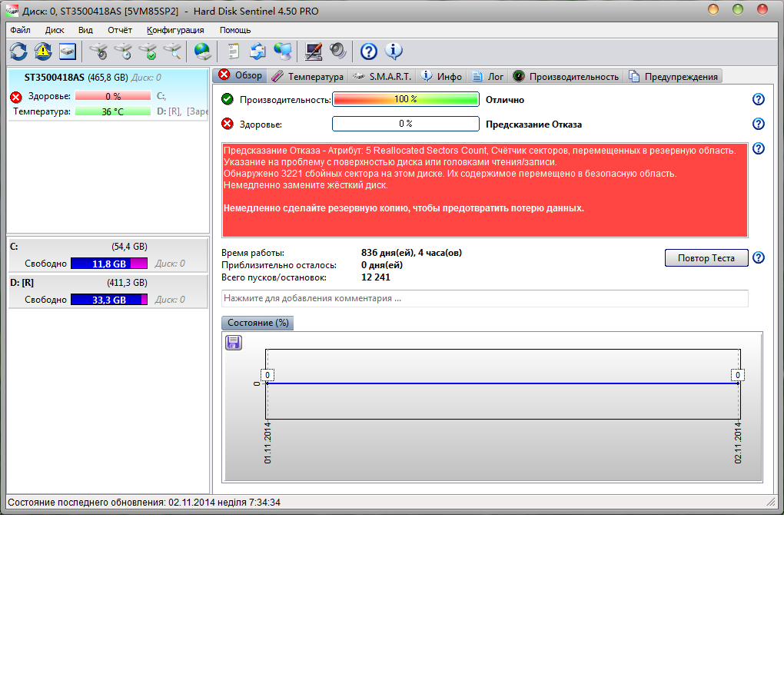Screen dimensions: 784x677
Task: Click the Состояние (%) graph button
Action: click(257, 323)
